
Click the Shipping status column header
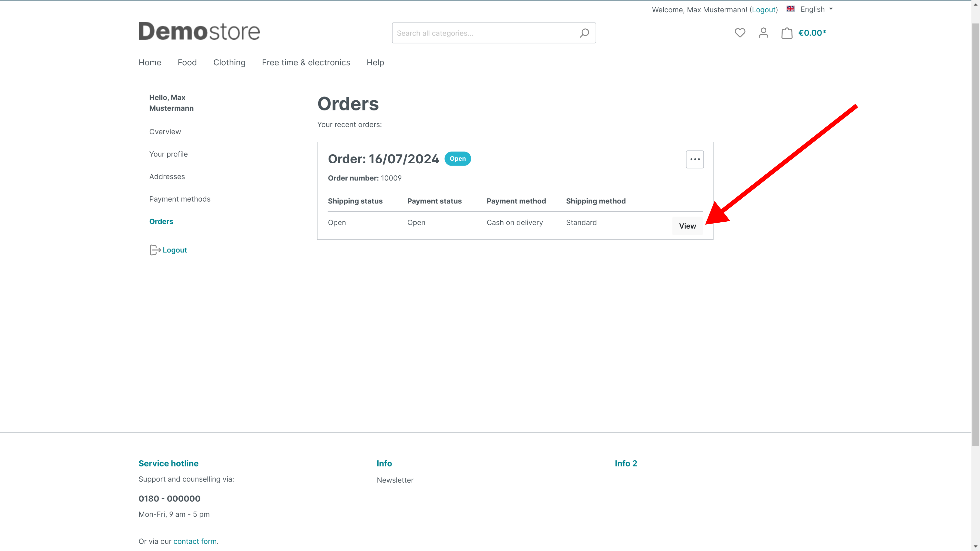click(355, 201)
